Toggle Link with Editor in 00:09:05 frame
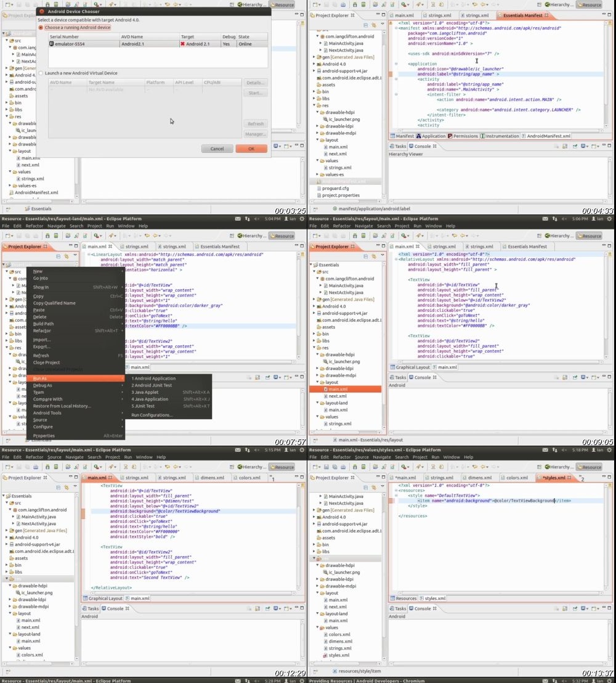Screen dimensions: 616x683 (x=373, y=256)
